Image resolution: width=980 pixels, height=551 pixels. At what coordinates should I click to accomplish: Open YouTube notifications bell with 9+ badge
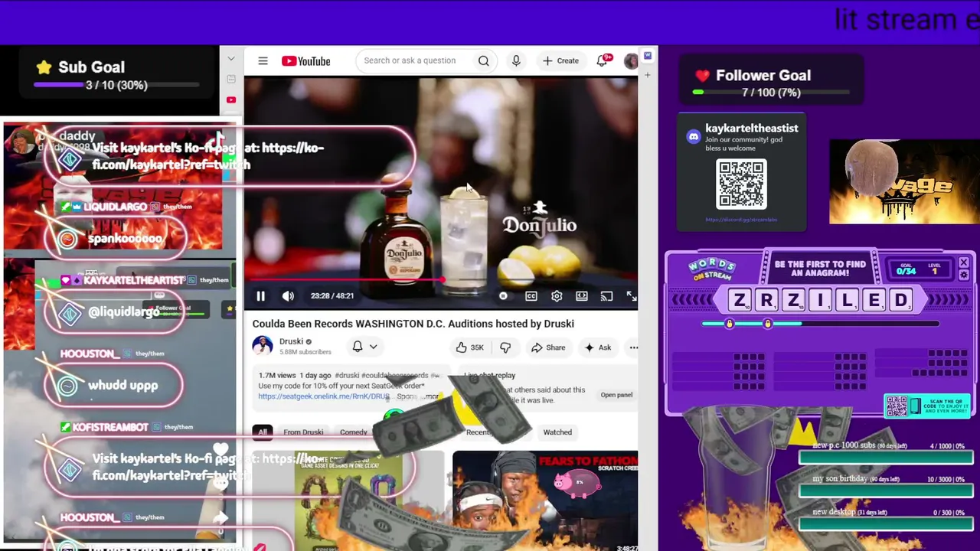click(x=603, y=61)
